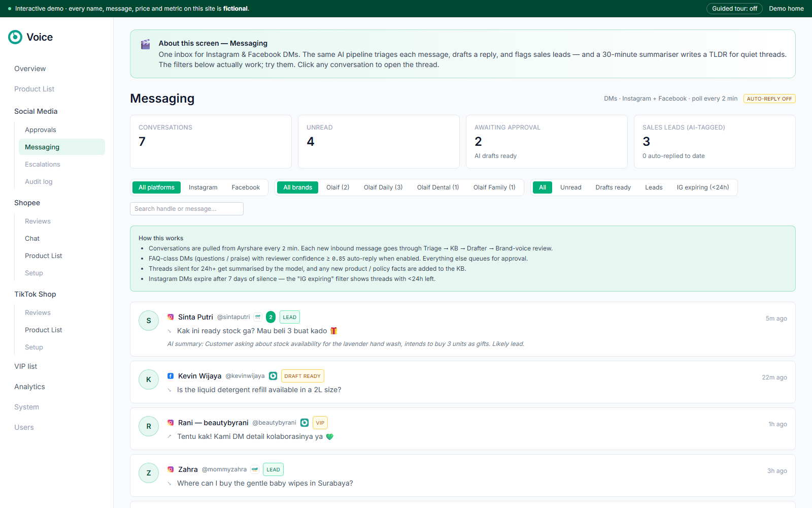The image size is (812, 508).
Task: Click the R avatar for Rani
Action: pos(149,426)
